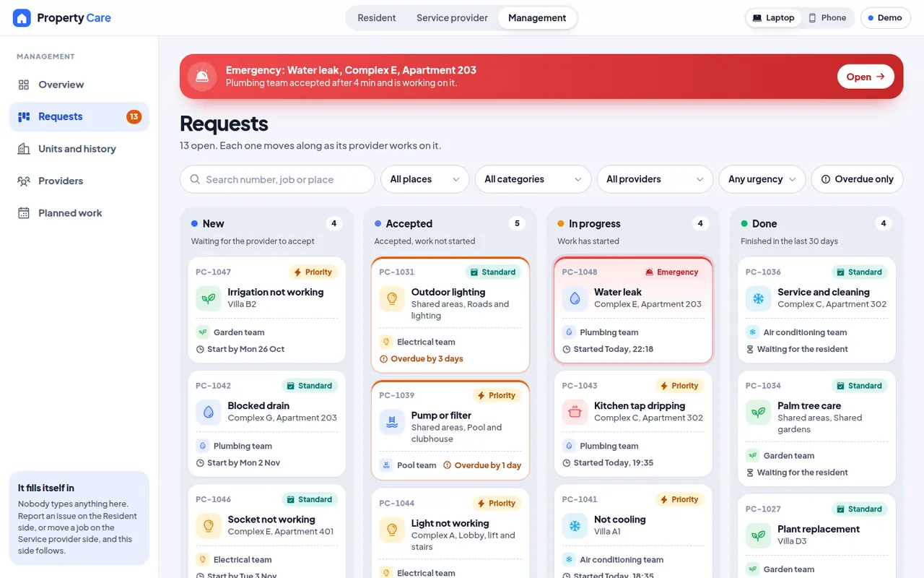924x578 pixels.
Task: Select Requests in the sidebar menu
Action: 79,117
